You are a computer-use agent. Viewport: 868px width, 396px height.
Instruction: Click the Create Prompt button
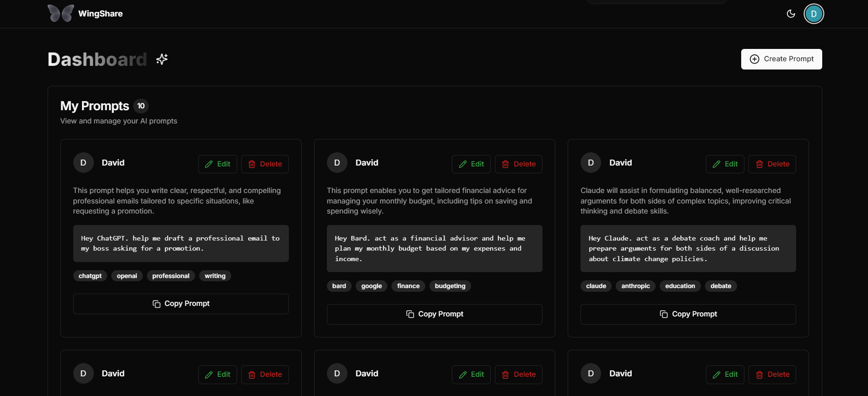(781, 59)
